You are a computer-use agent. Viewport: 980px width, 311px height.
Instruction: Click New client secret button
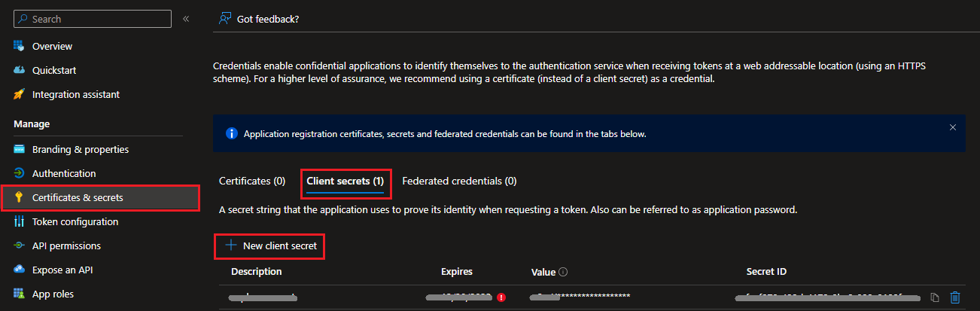(x=271, y=246)
